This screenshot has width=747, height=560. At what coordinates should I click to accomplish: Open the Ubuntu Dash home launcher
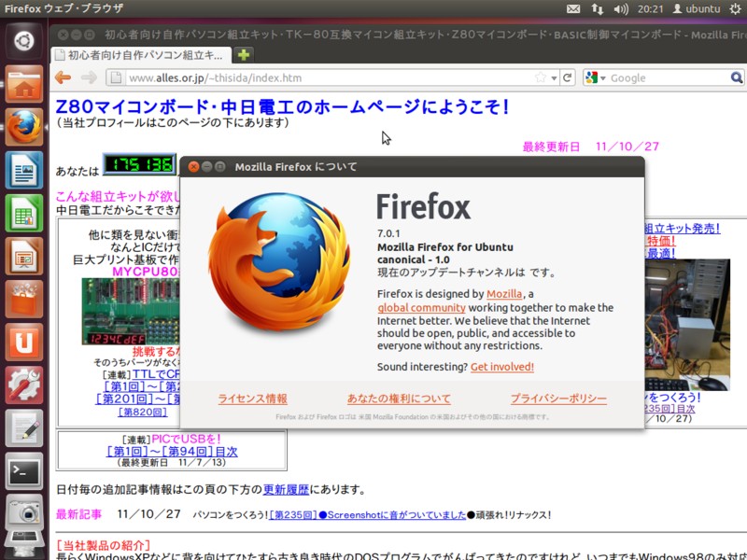[x=24, y=42]
